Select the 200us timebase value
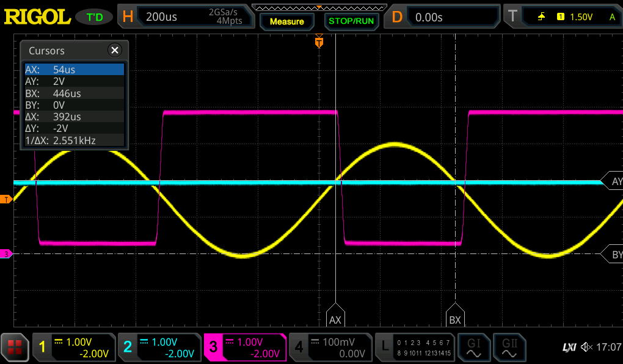 coord(161,16)
